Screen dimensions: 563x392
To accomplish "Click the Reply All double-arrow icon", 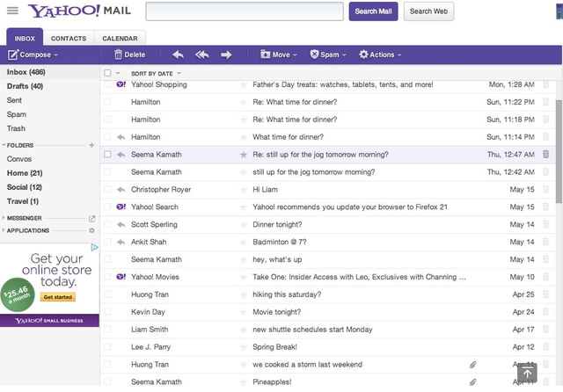I will [201, 54].
